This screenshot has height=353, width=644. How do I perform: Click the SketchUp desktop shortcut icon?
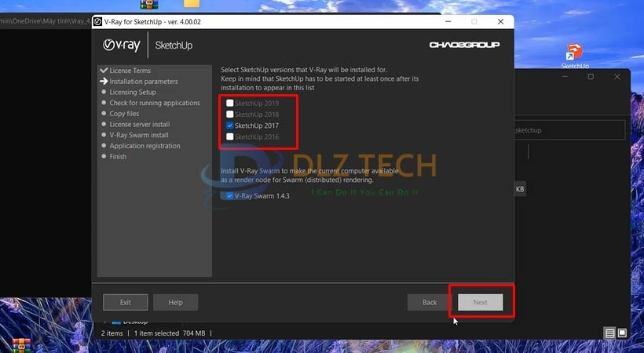[x=574, y=53]
